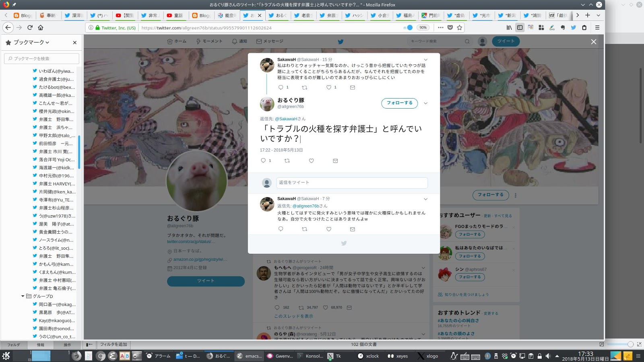Screen dimensions: 644x362
Task: Open the @SakawaH mention link in main tweet
Action: (x=286, y=119)
